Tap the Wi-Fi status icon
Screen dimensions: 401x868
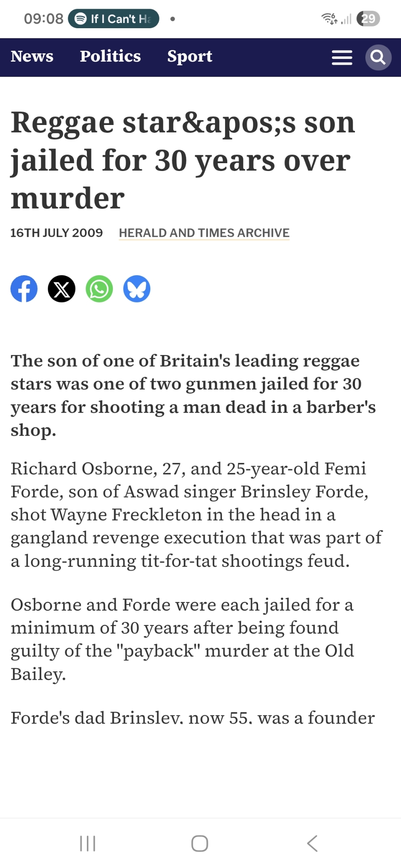(329, 19)
